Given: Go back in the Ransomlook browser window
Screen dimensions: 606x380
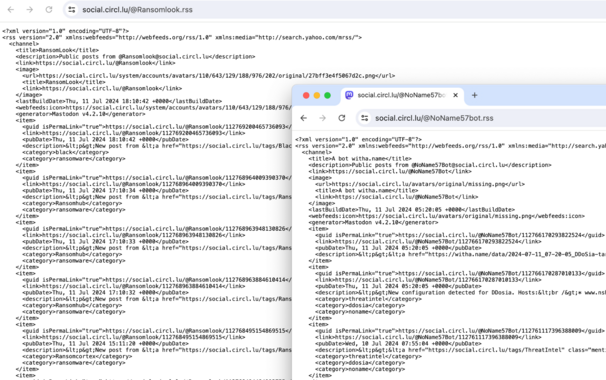Looking at the screenshot, I should 11,10.
